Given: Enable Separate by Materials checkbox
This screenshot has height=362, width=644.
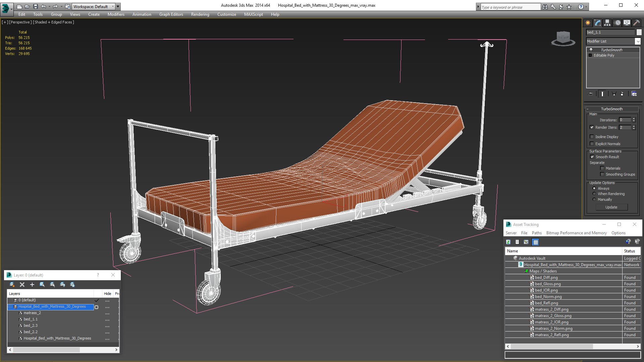Looking at the screenshot, I should [x=602, y=168].
